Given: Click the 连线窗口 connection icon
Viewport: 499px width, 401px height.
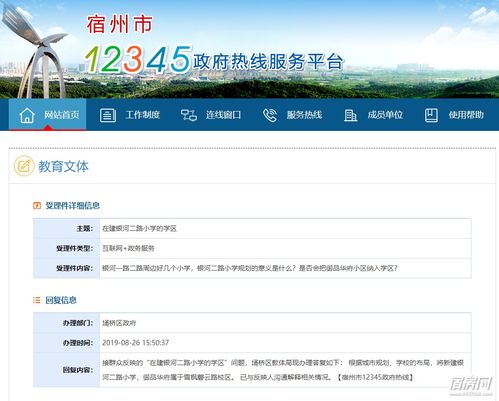Looking at the screenshot, I should pos(189,115).
